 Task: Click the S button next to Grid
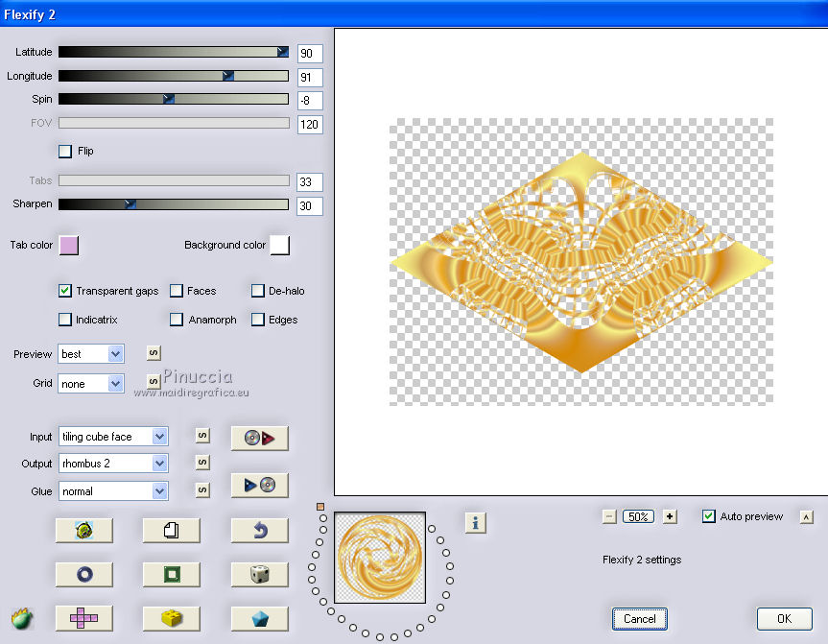(154, 381)
